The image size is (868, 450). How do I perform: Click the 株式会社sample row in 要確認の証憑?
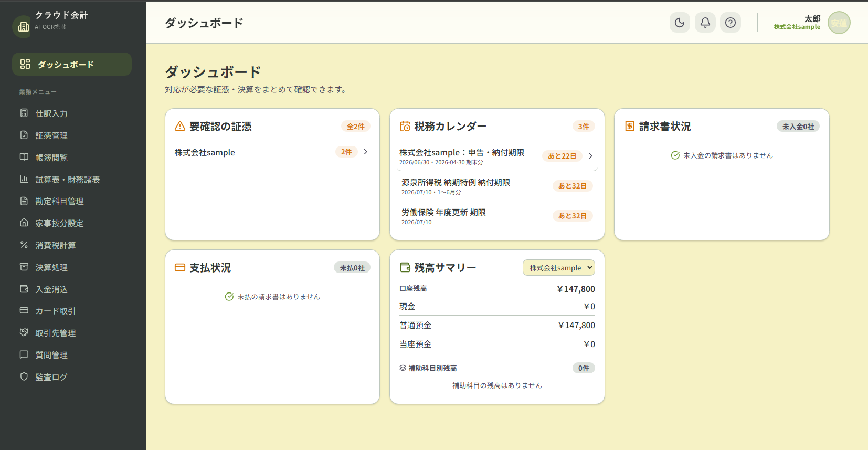(x=272, y=152)
